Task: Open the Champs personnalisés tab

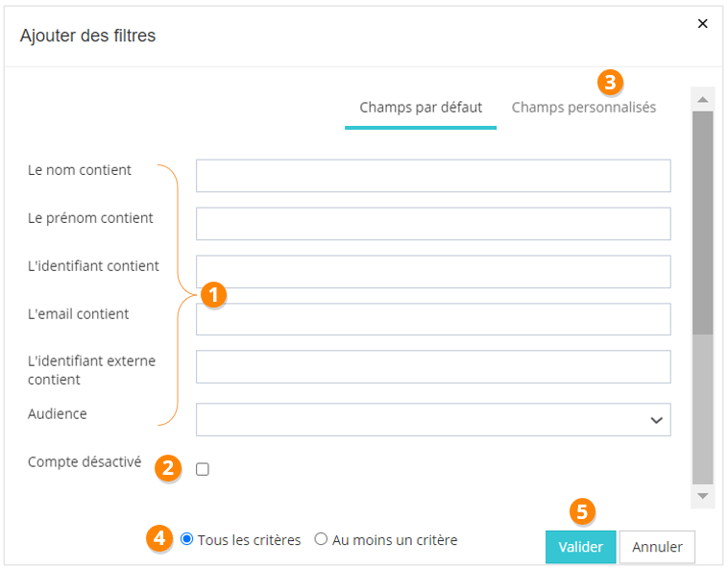Action: (584, 108)
